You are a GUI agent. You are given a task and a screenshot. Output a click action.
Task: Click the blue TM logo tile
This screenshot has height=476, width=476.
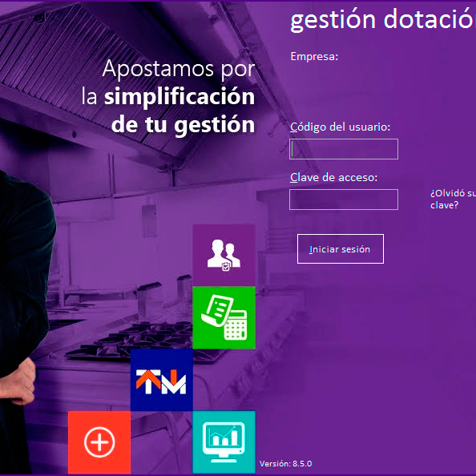(162, 380)
